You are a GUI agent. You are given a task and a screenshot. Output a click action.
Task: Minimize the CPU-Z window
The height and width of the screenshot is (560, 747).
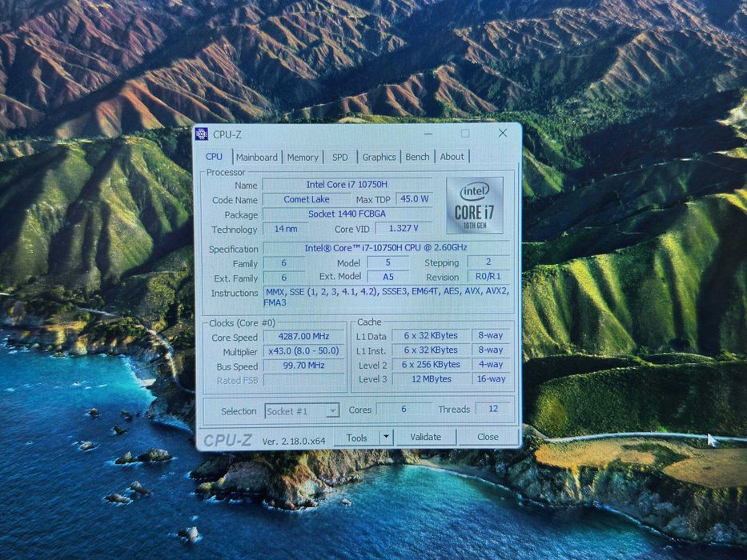[428, 134]
